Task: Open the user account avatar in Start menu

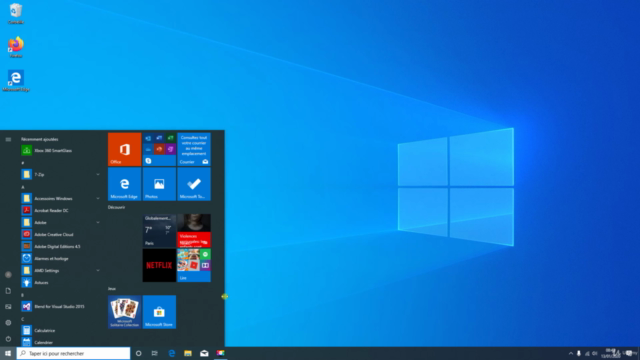Action: (8, 275)
